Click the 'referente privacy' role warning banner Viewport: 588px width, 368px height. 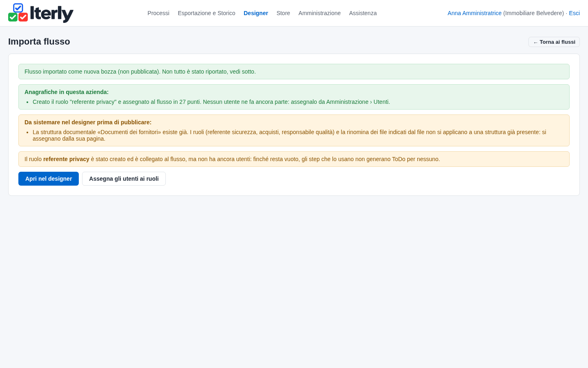coord(294,159)
